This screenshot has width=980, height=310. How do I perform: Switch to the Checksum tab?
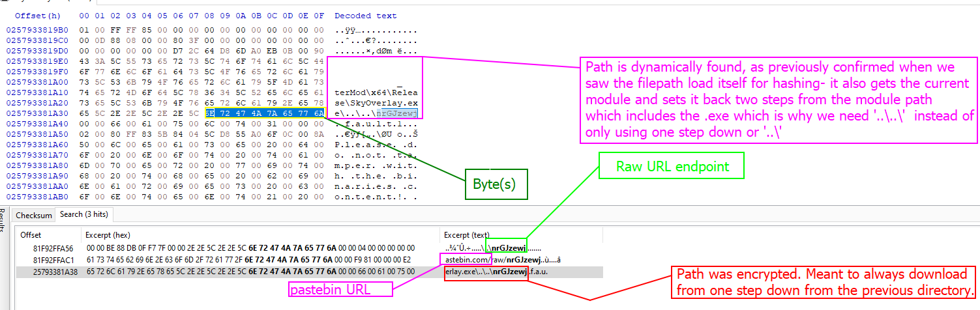pyautogui.click(x=34, y=215)
